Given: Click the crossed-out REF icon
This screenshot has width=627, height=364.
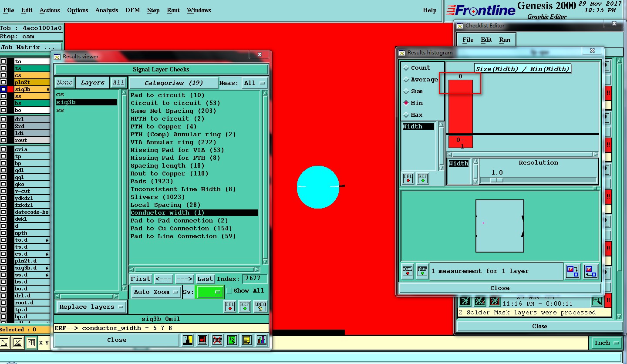Looking at the screenshot, I should pyautogui.click(x=217, y=340).
